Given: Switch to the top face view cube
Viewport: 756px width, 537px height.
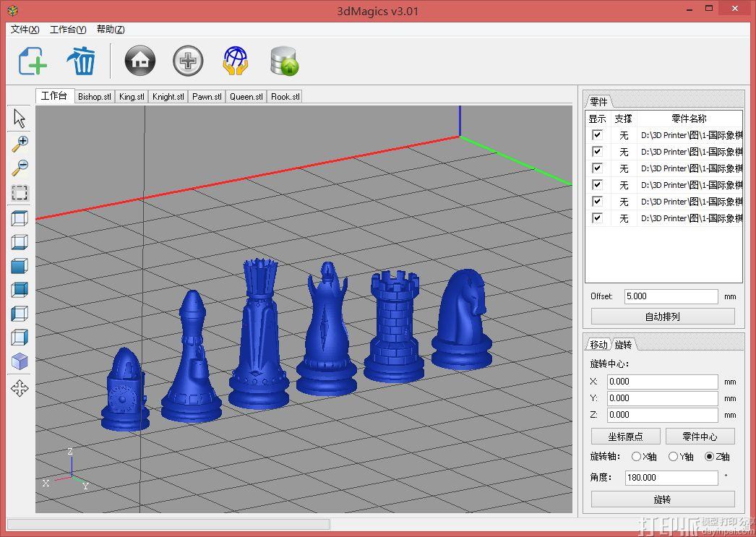Looking at the screenshot, I should point(20,218).
